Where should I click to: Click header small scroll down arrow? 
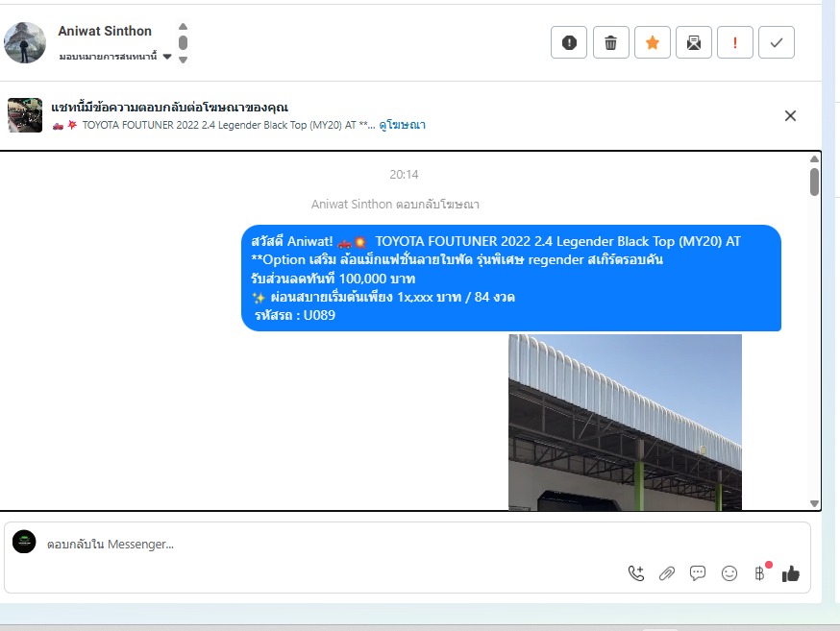coord(183,60)
